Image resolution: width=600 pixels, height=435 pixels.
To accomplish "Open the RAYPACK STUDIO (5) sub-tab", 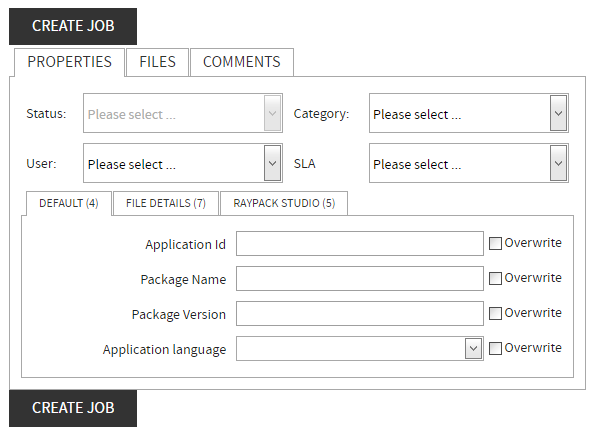I will [284, 203].
